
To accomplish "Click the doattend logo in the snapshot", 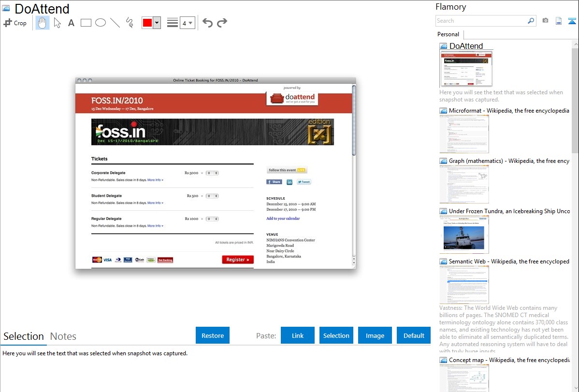I will coord(292,98).
